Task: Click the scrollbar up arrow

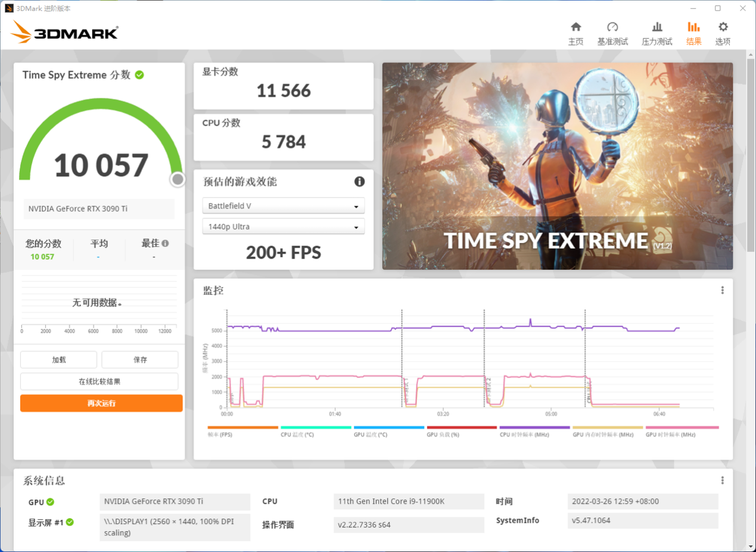Action: point(751,55)
